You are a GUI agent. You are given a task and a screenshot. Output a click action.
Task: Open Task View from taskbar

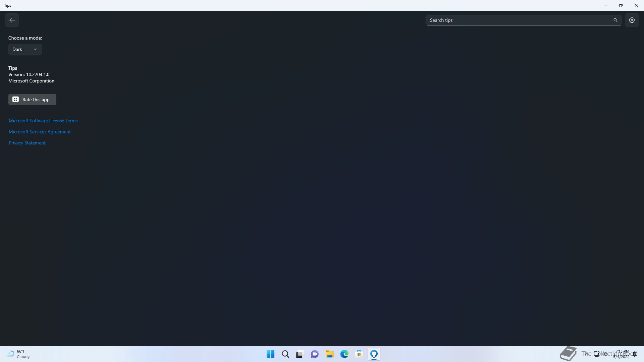[300, 354]
